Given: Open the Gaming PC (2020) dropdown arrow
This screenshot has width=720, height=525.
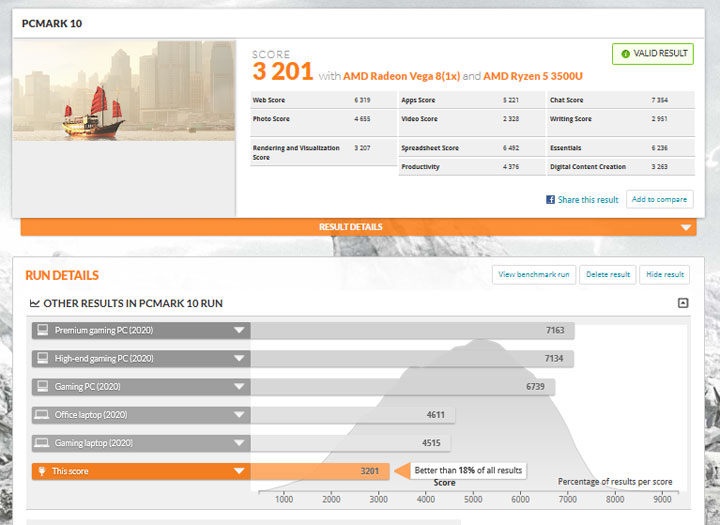Looking at the screenshot, I should (239, 386).
